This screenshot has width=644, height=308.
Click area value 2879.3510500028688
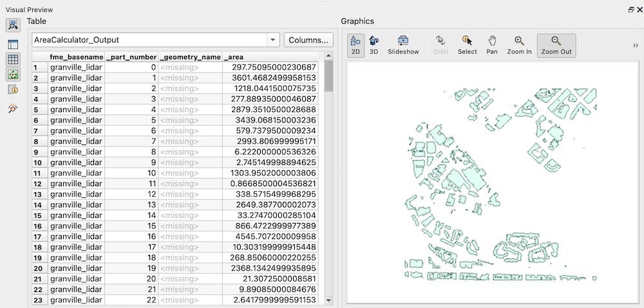[274, 110]
